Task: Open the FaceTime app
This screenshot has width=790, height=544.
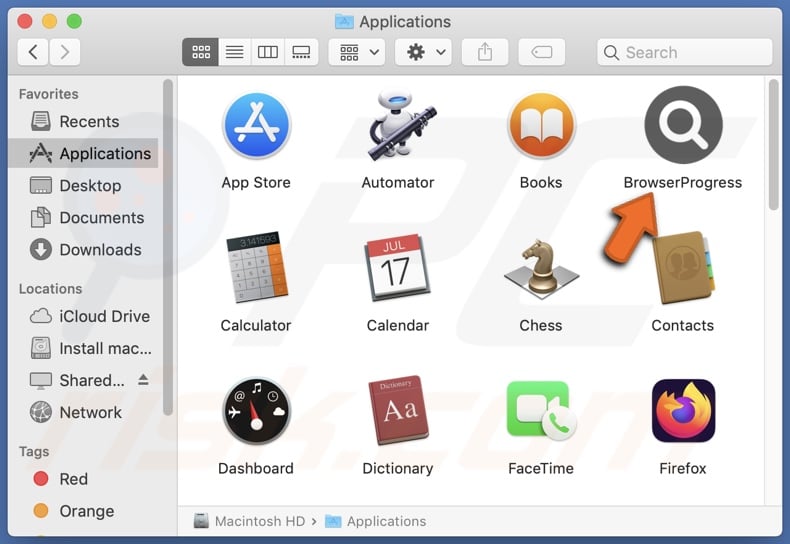Action: [x=541, y=411]
